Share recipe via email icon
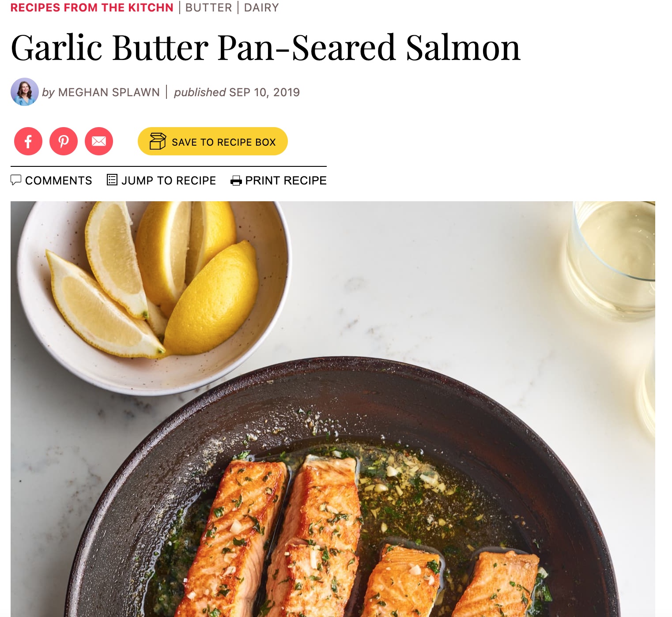Image resolution: width=672 pixels, height=617 pixels. pos(99,141)
